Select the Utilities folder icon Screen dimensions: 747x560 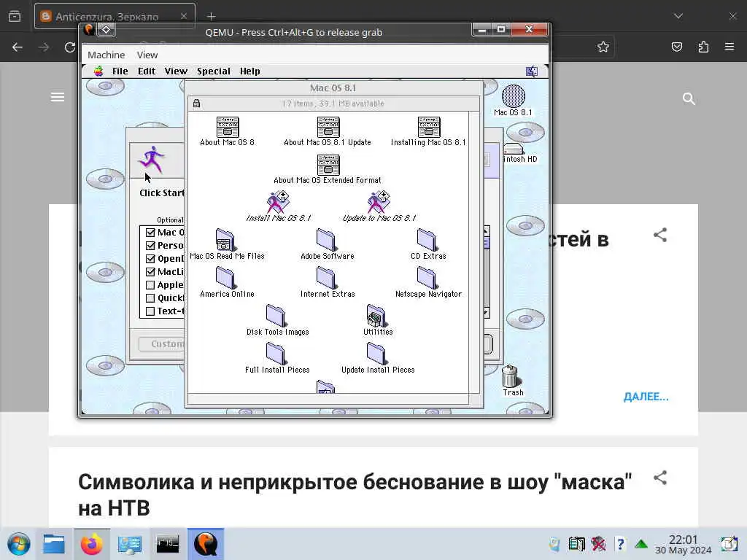[x=376, y=316]
